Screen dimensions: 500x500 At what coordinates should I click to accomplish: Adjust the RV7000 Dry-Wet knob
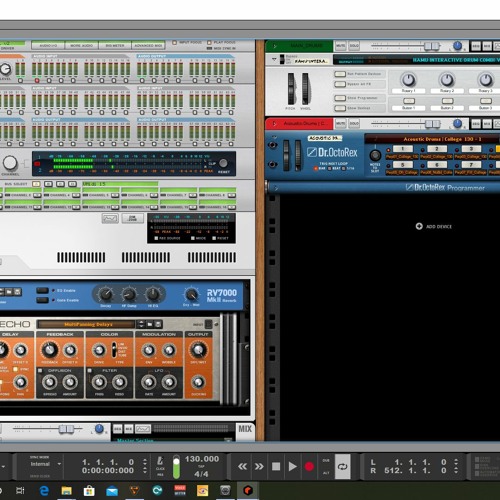[191, 294]
